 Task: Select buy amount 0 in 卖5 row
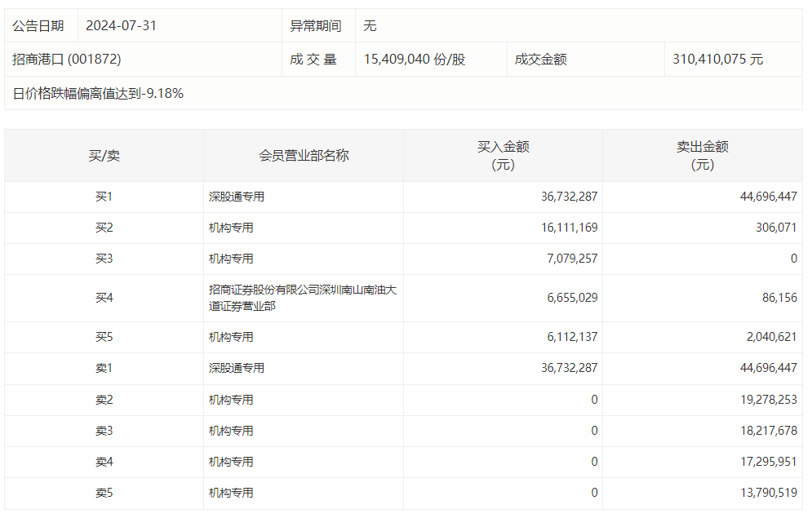(x=594, y=494)
